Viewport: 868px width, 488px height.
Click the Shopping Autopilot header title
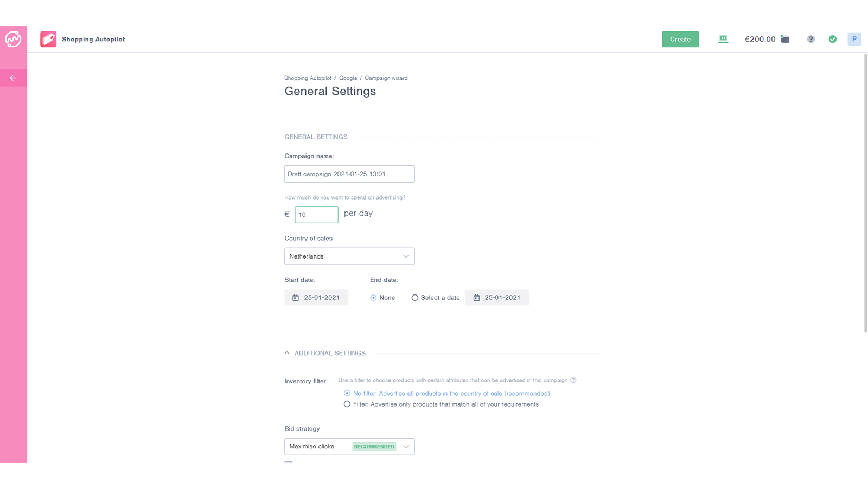93,39
